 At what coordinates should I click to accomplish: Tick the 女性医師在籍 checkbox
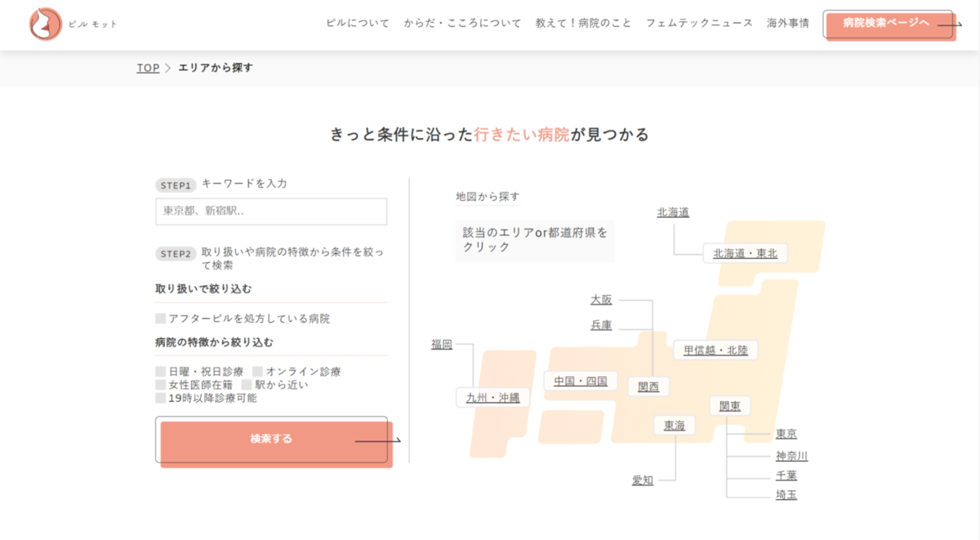point(161,385)
